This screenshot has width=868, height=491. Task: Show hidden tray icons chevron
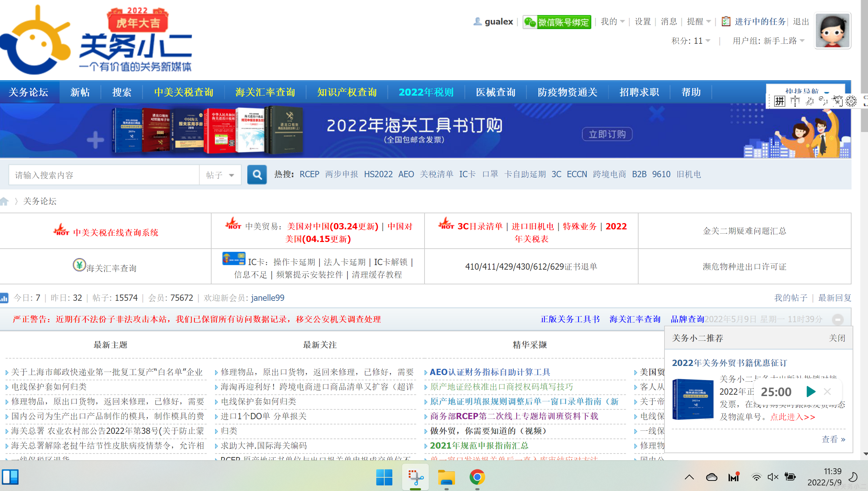[689, 477]
